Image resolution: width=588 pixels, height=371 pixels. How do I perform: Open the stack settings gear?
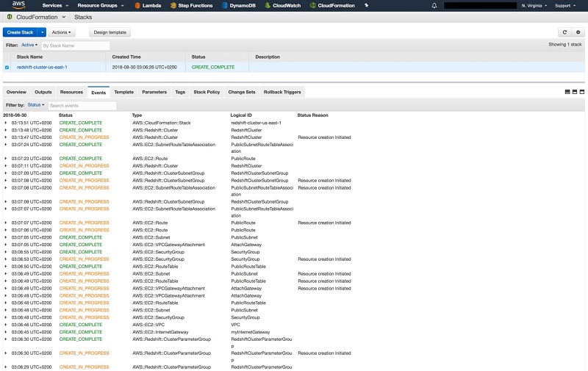(578, 32)
